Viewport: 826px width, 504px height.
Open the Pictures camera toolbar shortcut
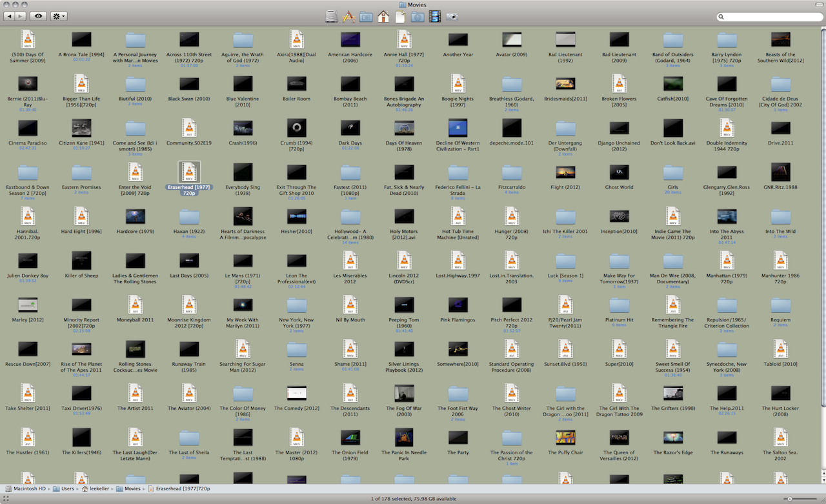(x=452, y=17)
